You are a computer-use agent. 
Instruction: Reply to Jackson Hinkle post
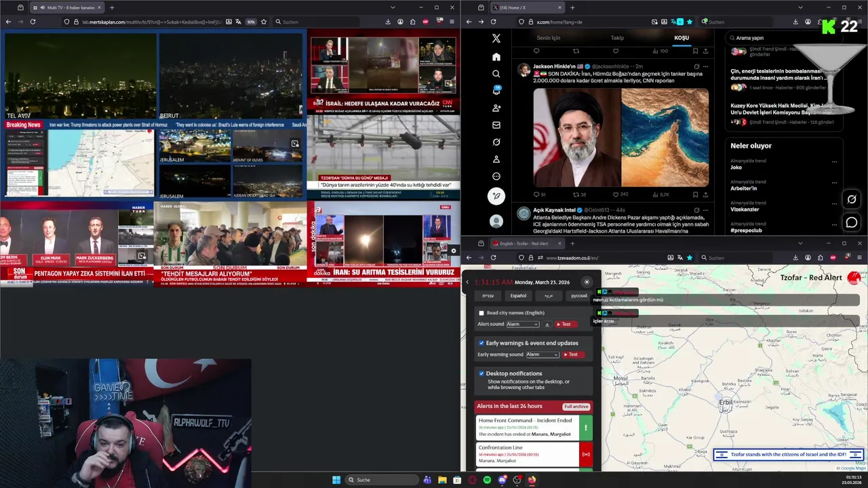click(x=536, y=195)
